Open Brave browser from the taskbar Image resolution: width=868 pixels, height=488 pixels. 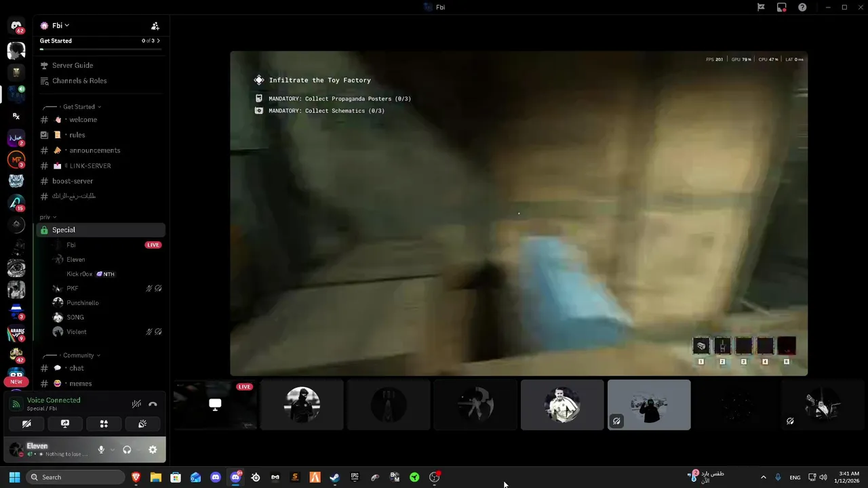[136, 477]
